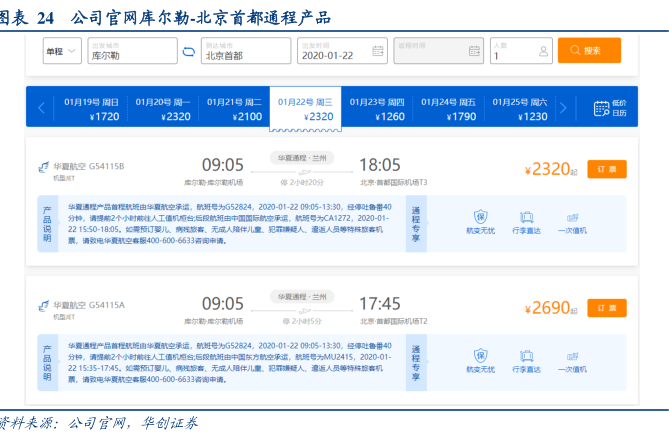This screenshot has width=669, height=433.
Task: Click 行李直达 luggage icon on second flight
Action: pyautogui.click(x=524, y=355)
